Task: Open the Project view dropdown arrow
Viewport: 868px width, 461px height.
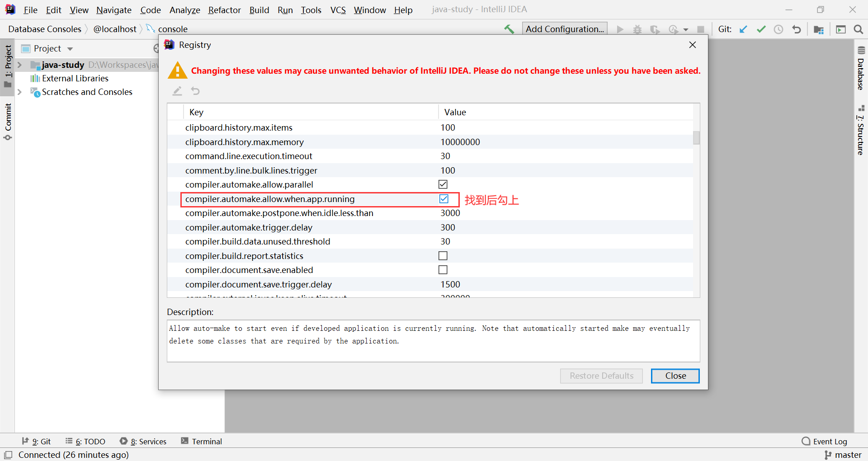Action: 70,49
